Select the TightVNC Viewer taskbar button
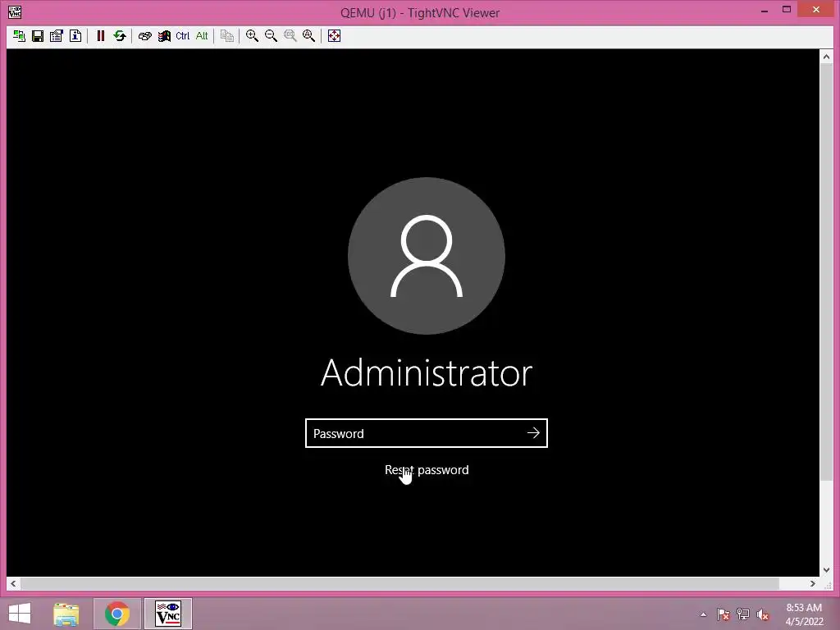 tap(168, 614)
